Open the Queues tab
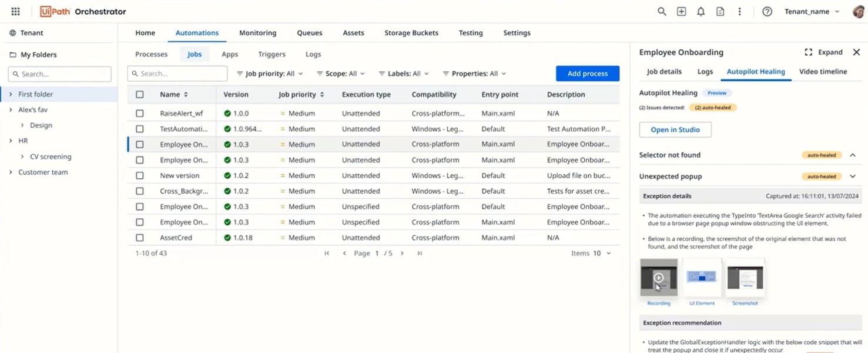 309,33
